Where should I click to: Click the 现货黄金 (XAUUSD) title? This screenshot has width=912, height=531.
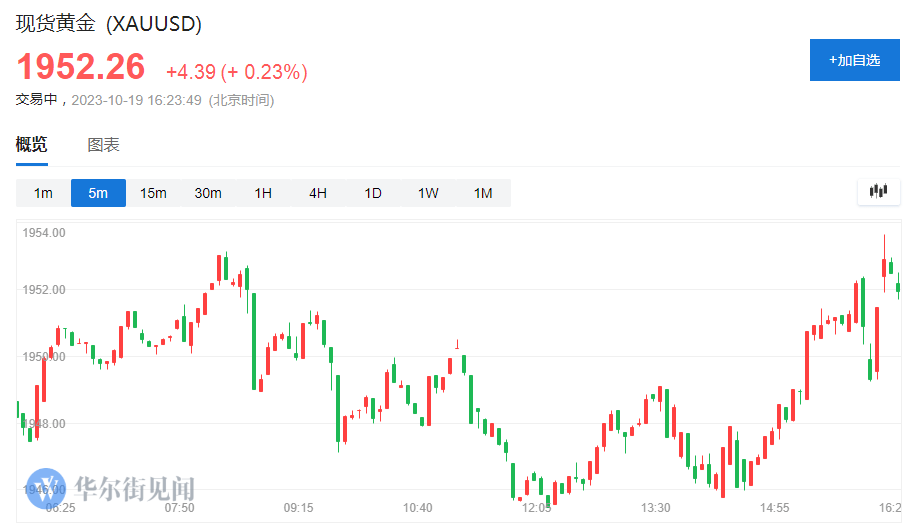pyautogui.click(x=115, y=24)
